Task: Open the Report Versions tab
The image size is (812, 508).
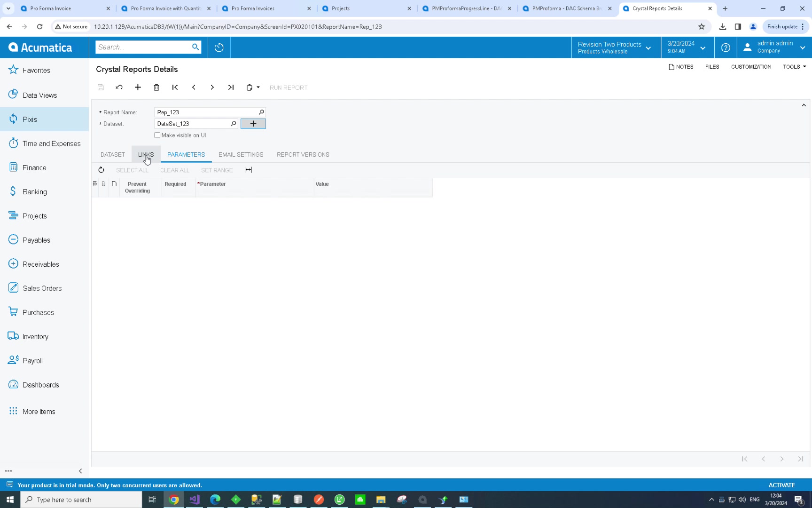Action: click(303, 155)
